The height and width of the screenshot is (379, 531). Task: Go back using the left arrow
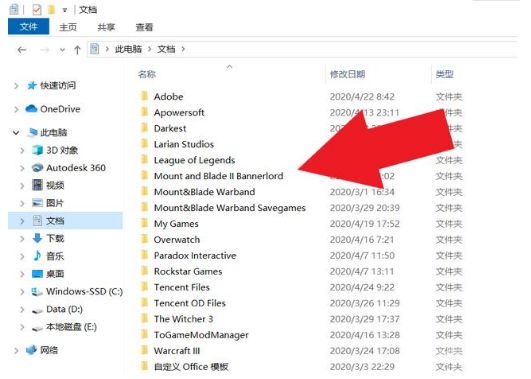pyautogui.click(x=22, y=50)
